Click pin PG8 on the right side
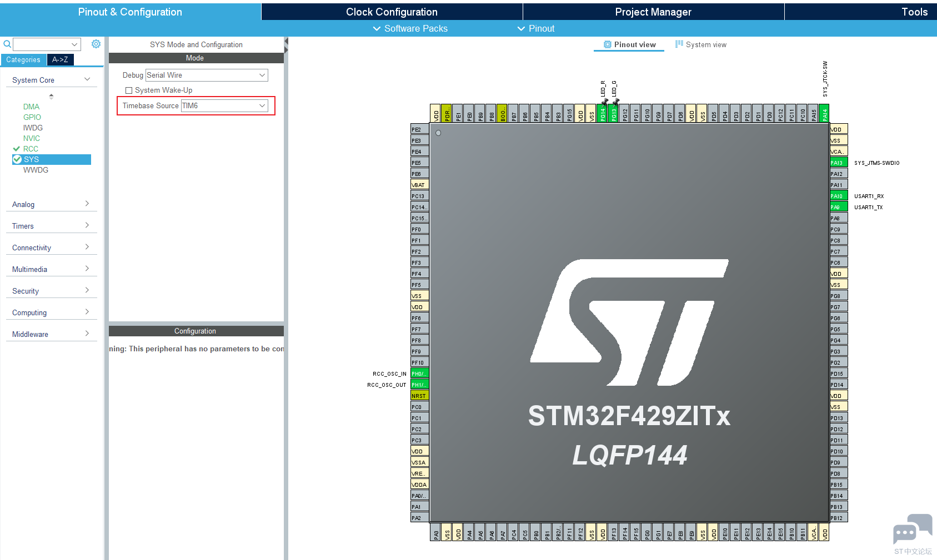Screen dimensions: 937x560 pyautogui.click(x=839, y=296)
